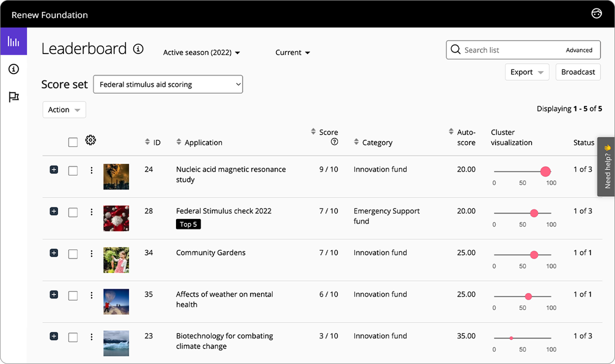Open the Score set selector showing Federal stimulus aid scoring

(x=168, y=84)
